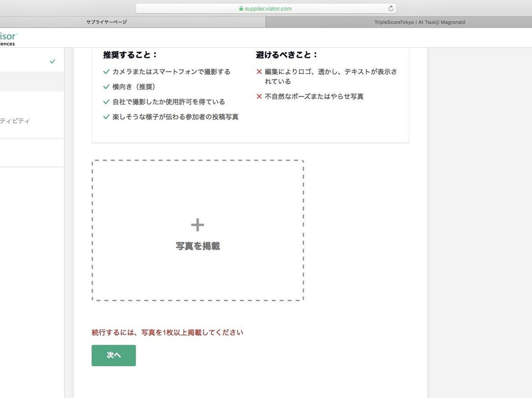Click the completed-step checkmark in the left sidebar
This screenshot has width=532, height=398.
click(x=52, y=62)
